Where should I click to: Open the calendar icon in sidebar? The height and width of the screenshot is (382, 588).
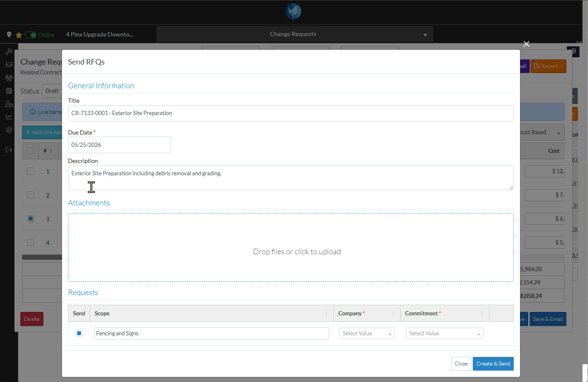[9, 91]
